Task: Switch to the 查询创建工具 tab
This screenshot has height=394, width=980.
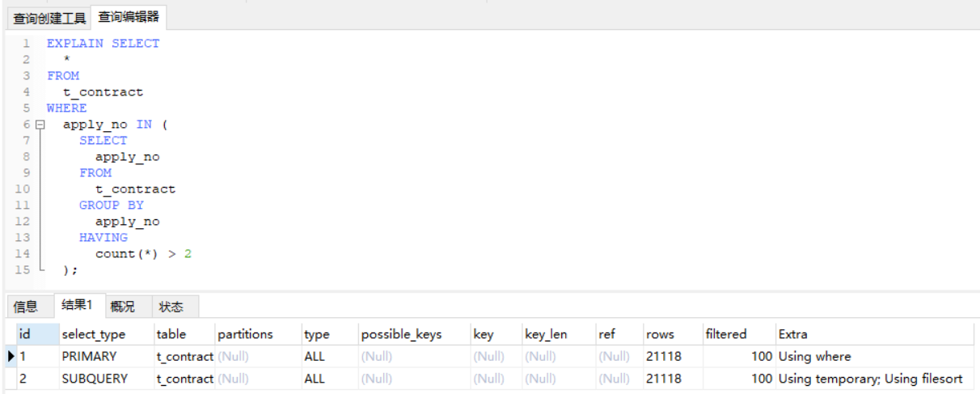Action: click(x=49, y=18)
